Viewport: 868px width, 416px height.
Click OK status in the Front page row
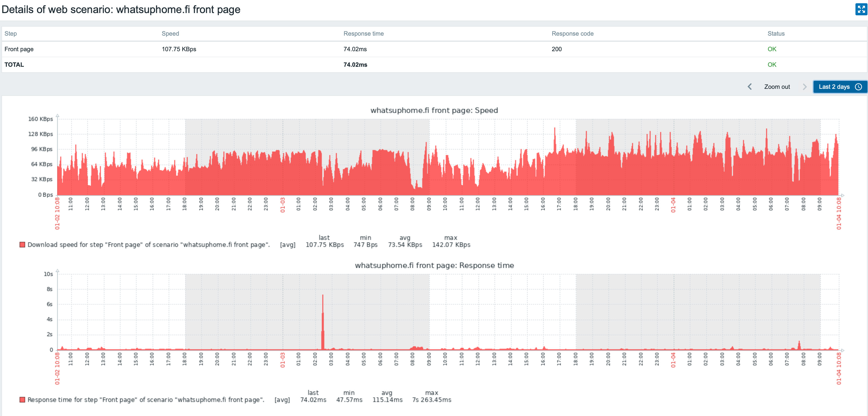773,49
